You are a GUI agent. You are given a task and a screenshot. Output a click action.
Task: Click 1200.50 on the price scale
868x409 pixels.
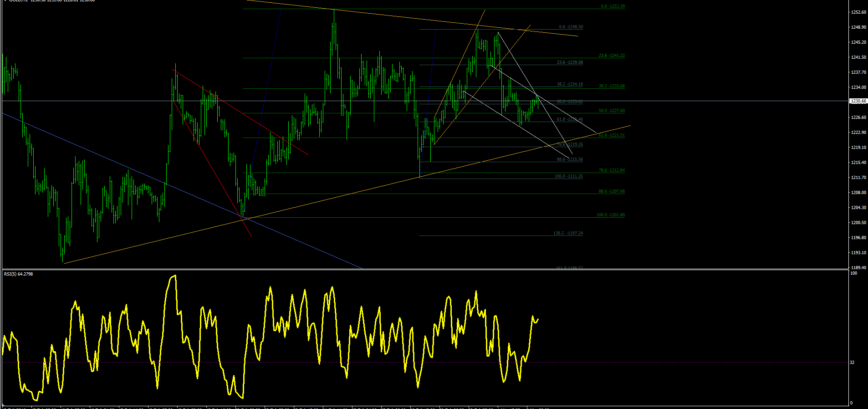(858, 223)
